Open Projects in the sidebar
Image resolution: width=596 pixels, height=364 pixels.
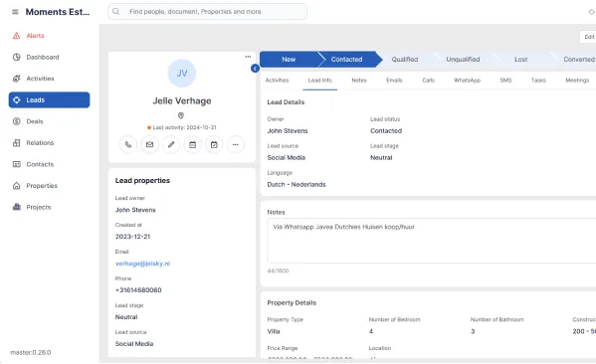click(49, 207)
